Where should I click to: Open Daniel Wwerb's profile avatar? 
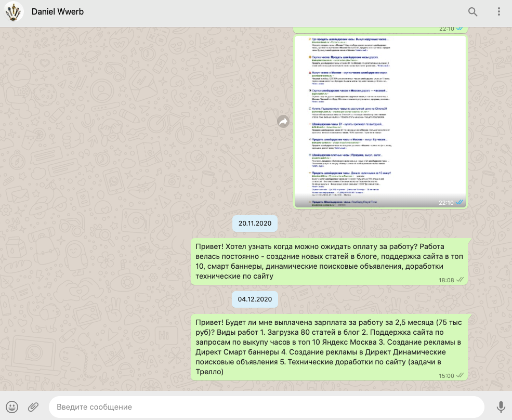pyautogui.click(x=14, y=11)
